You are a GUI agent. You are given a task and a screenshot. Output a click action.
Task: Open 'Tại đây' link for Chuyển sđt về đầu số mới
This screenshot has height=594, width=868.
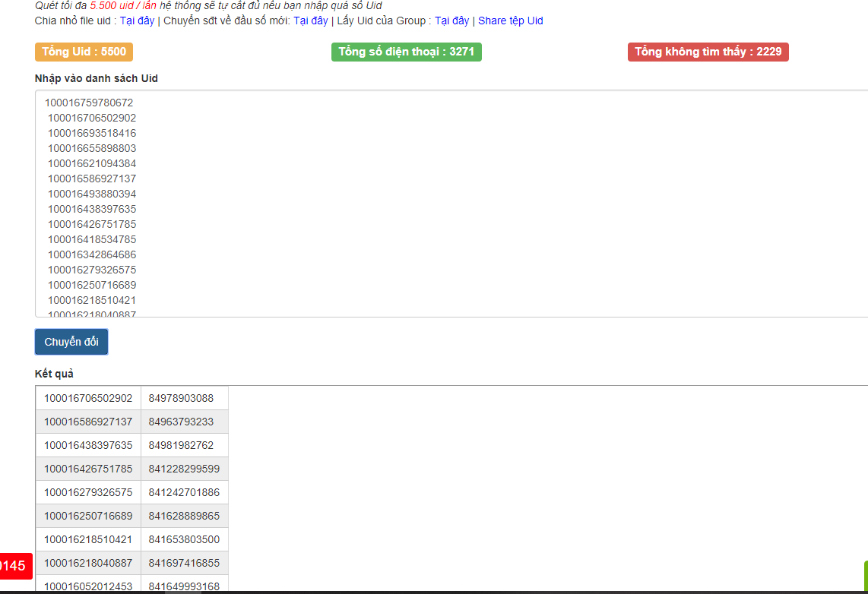[x=310, y=21]
